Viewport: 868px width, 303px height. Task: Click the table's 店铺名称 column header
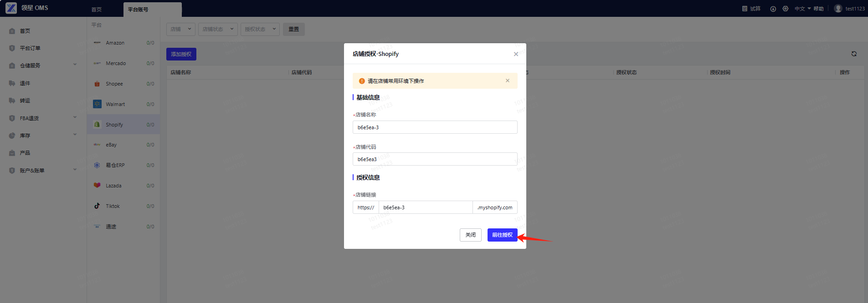[x=181, y=72]
